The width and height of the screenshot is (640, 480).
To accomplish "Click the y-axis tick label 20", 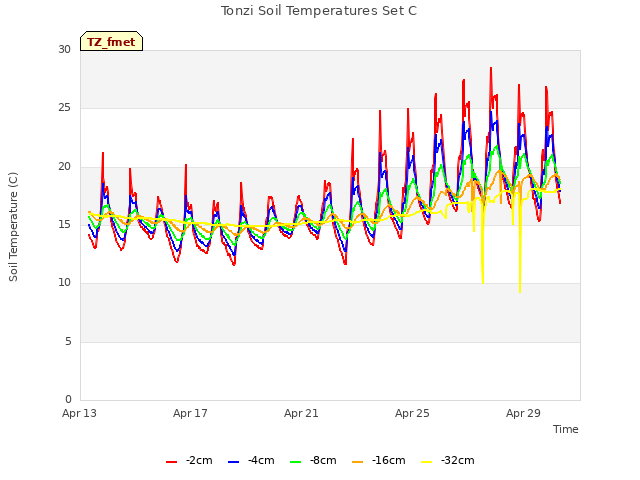I will click(x=64, y=167).
